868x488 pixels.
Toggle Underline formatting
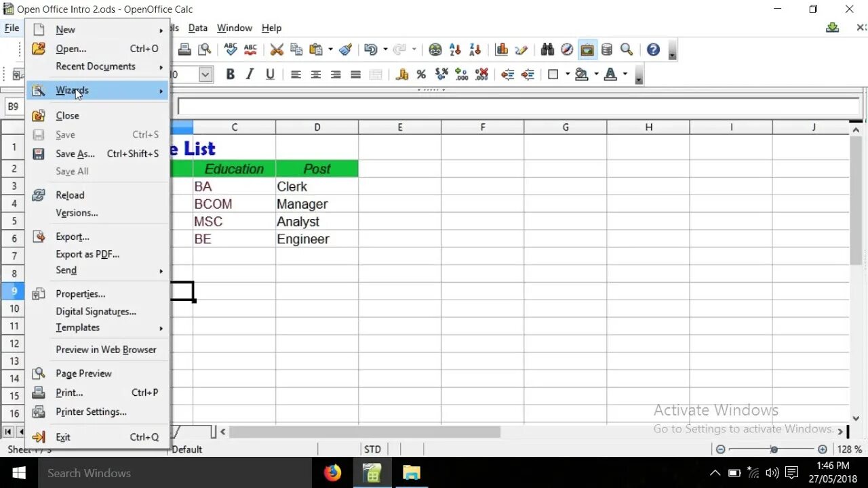(x=270, y=75)
